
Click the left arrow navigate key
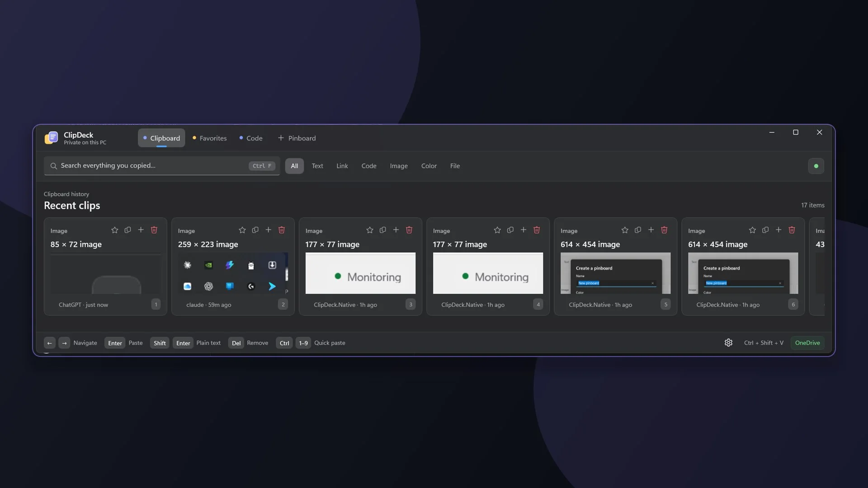click(x=50, y=343)
